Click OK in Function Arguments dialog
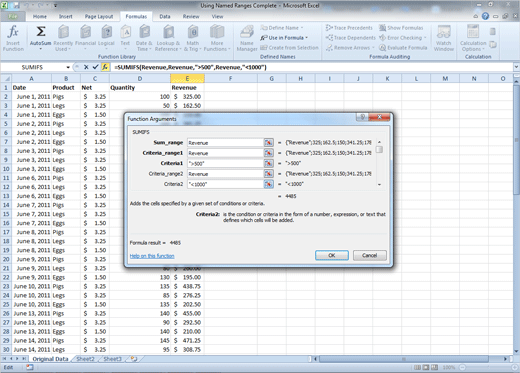Image resolution: width=520 pixels, height=373 pixels. (x=332, y=255)
